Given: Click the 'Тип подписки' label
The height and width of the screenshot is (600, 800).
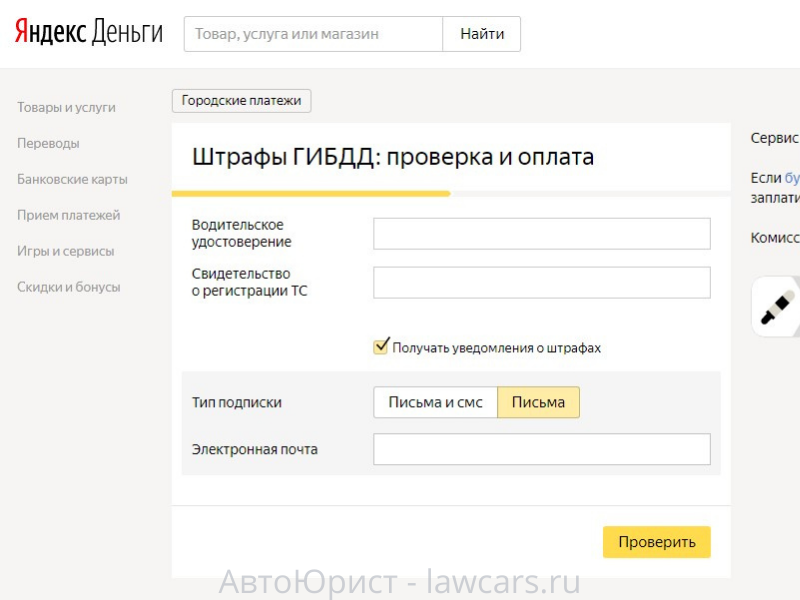Looking at the screenshot, I should pyautogui.click(x=237, y=403).
